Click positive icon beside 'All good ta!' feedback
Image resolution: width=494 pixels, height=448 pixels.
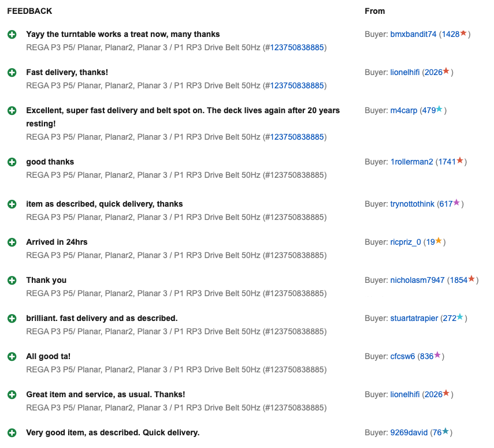12,357
